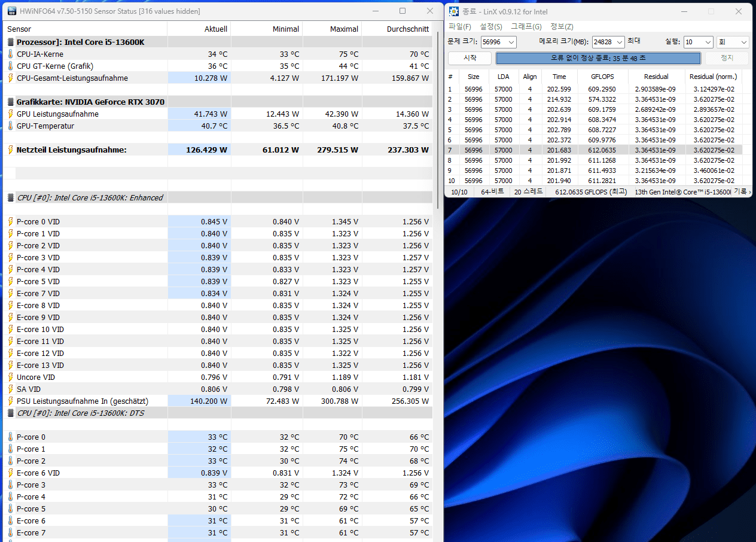Click the LinX status progress bar
This screenshot has height=542, width=756.
click(598, 58)
